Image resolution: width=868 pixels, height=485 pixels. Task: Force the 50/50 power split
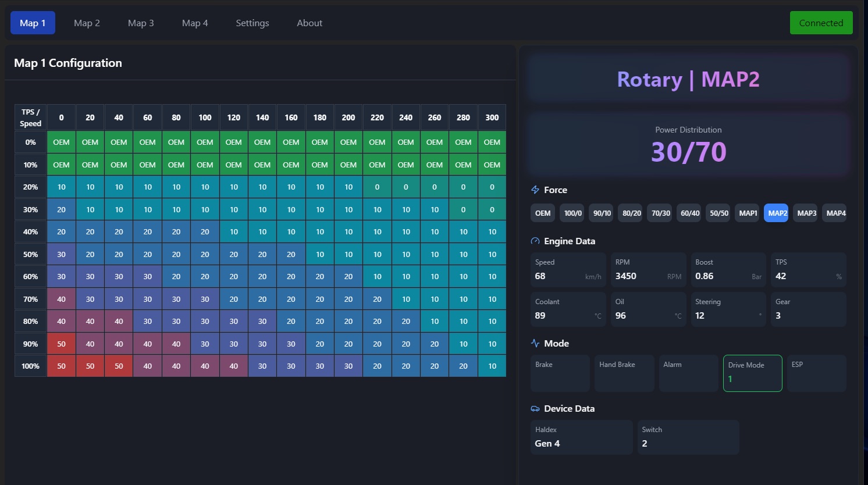point(718,213)
